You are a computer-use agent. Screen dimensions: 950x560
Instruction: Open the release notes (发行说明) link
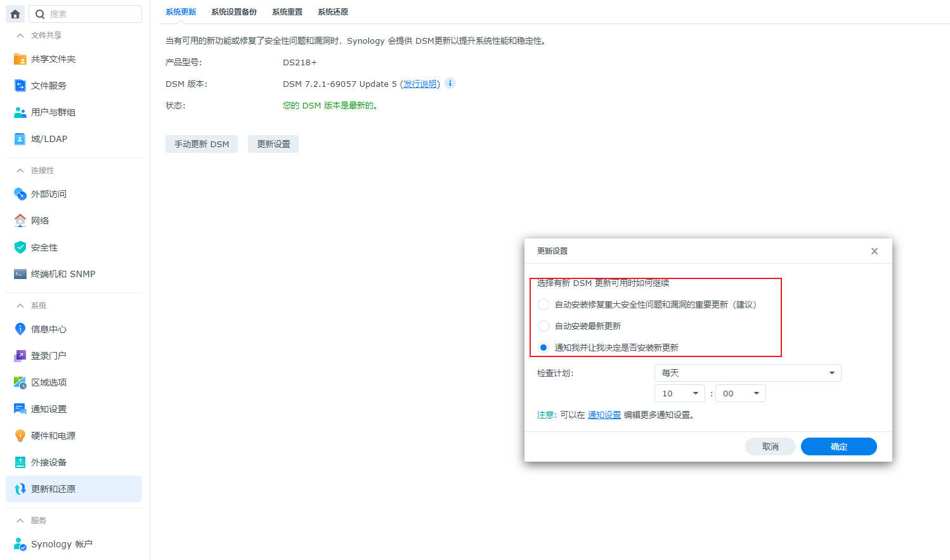click(x=420, y=84)
